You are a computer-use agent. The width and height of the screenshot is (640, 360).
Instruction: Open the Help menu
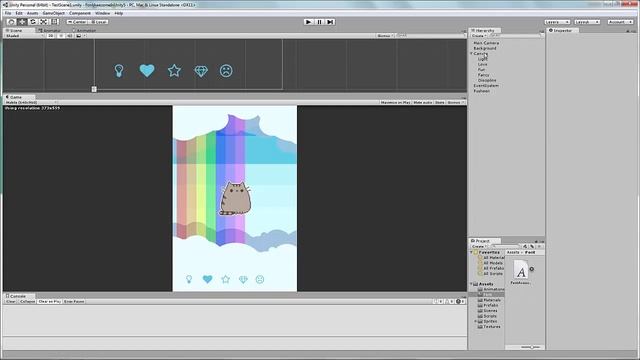coord(118,13)
